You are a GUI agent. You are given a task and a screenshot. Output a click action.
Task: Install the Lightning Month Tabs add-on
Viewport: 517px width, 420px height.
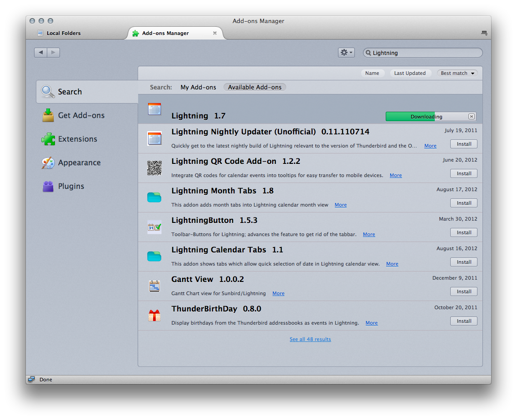pyautogui.click(x=464, y=203)
